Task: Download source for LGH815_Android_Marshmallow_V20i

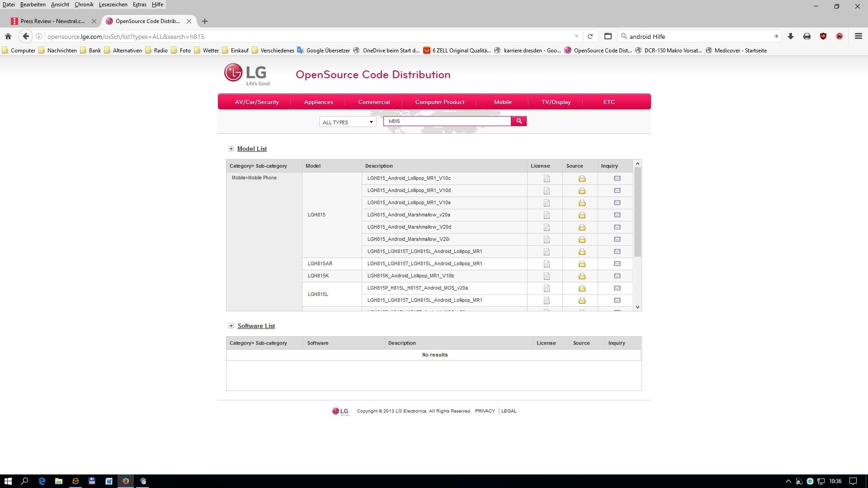Action: pyautogui.click(x=582, y=239)
